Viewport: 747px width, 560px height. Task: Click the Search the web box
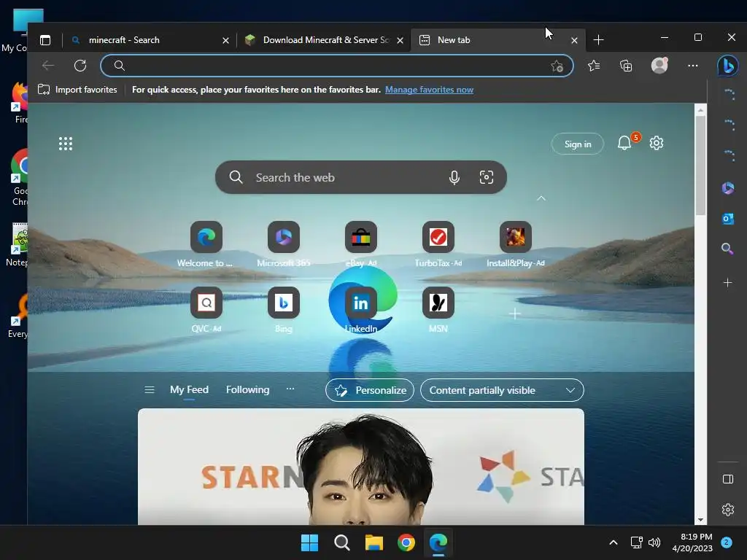(x=360, y=178)
